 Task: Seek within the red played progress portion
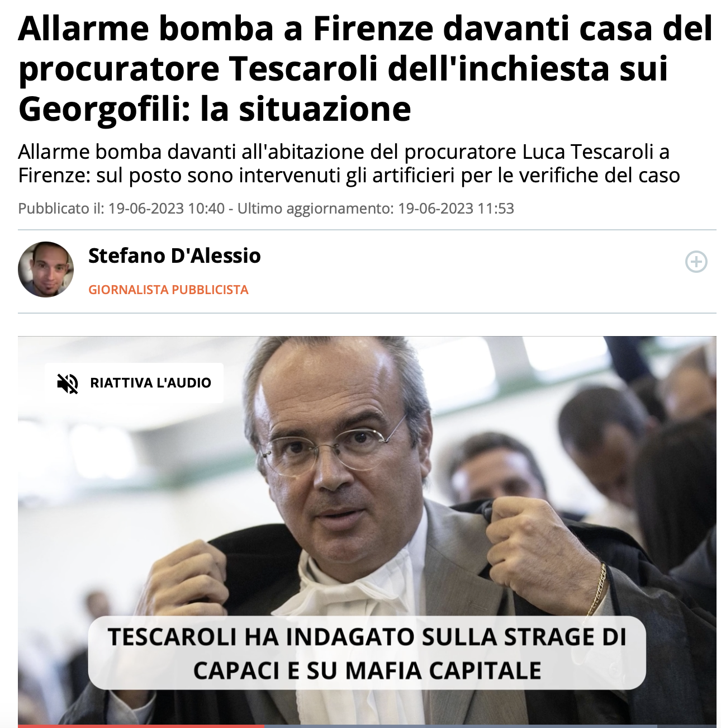coord(141,726)
